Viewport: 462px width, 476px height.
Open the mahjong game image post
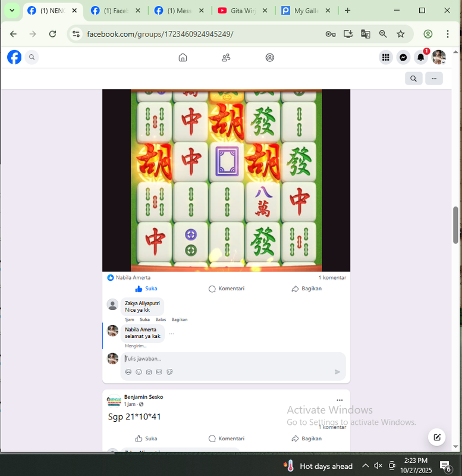tap(226, 180)
